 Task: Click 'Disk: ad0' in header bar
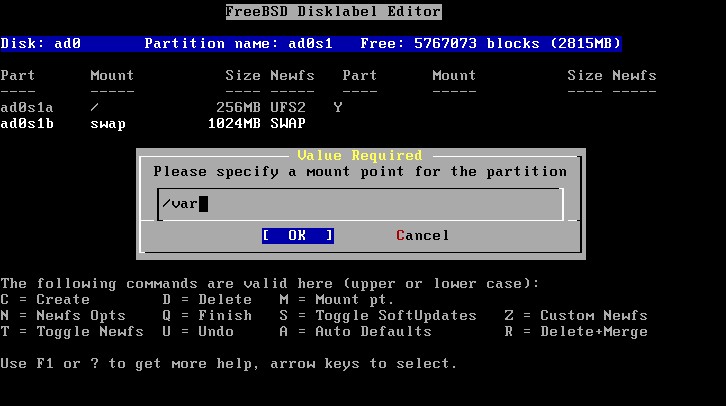(x=41, y=44)
